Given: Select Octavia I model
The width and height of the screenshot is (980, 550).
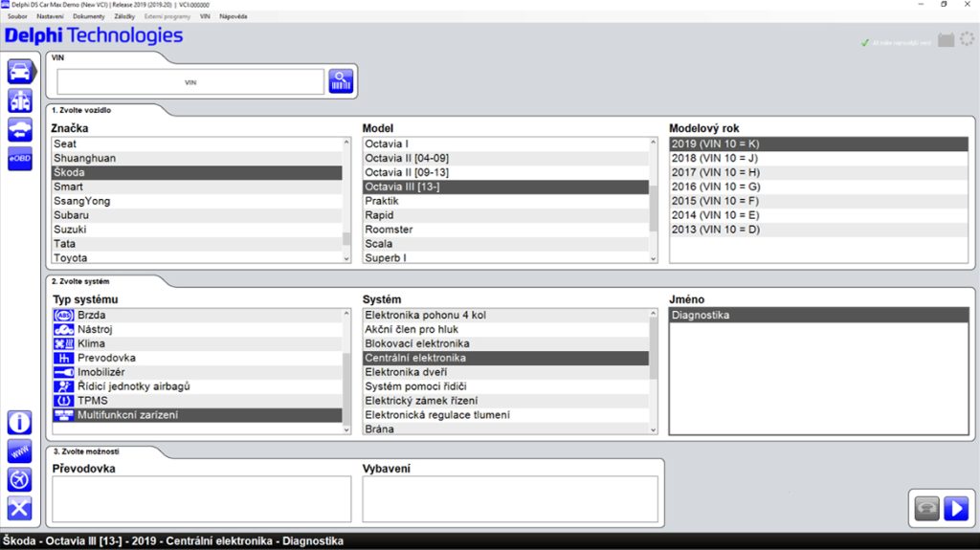Looking at the screenshot, I should tap(505, 143).
